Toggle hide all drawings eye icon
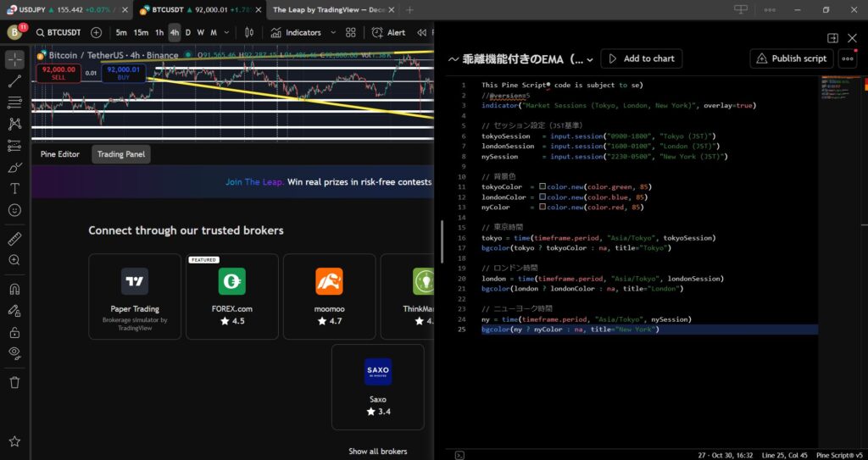This screenshot has height=460, width=868. point(14,352)
